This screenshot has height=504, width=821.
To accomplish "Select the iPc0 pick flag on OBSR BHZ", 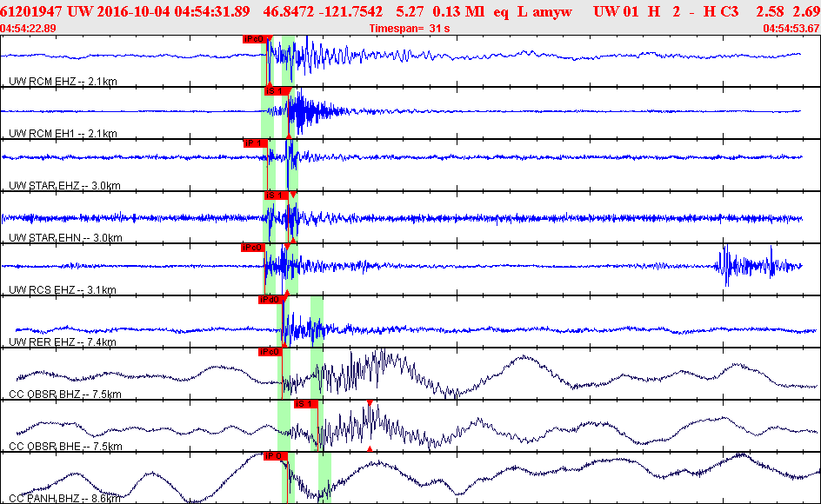I will point(270,352).
